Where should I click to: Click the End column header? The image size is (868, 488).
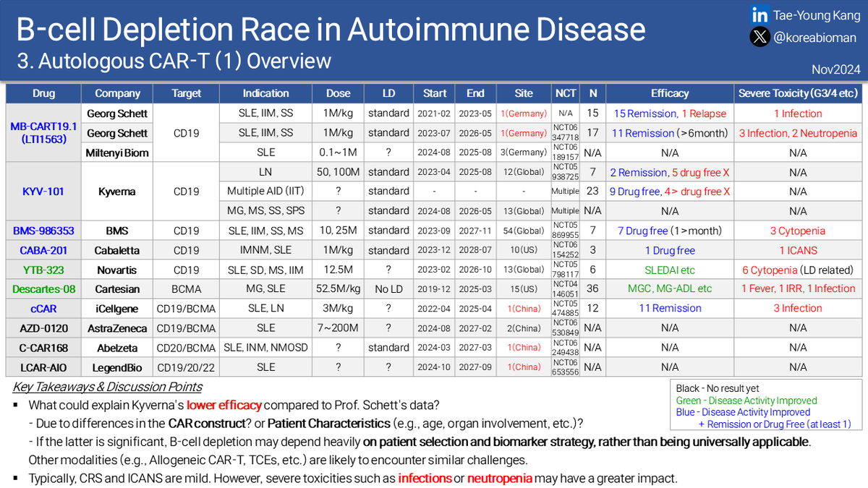pyautogui.click(x=476, y=93)
